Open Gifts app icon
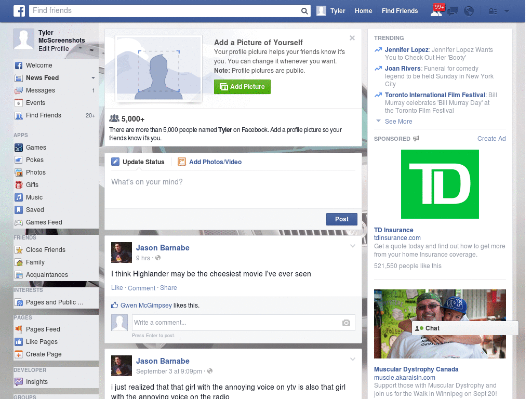 coord(19,185)
